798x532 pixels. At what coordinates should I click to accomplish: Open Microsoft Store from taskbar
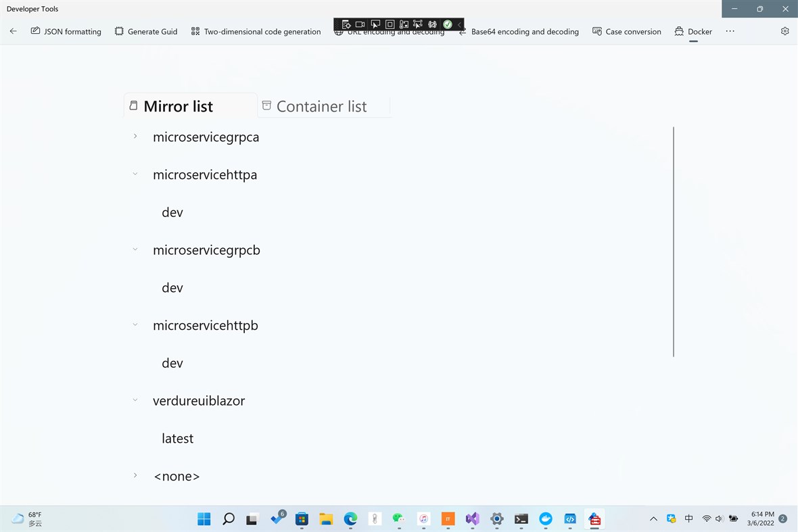pos(302,518)
